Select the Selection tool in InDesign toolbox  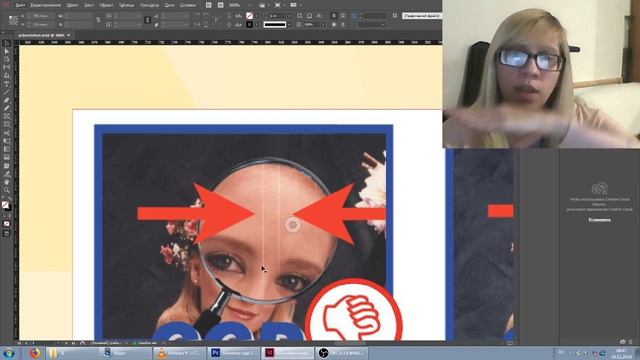7,43
